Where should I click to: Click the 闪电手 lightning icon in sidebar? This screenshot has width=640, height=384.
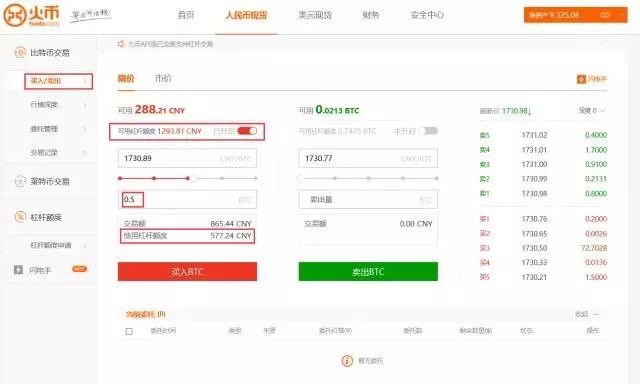coord(18,270)
